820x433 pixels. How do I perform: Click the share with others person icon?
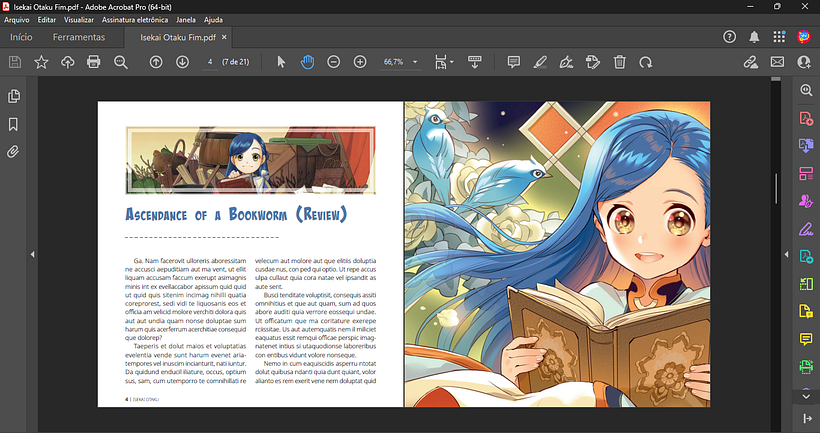coord(804,62)
